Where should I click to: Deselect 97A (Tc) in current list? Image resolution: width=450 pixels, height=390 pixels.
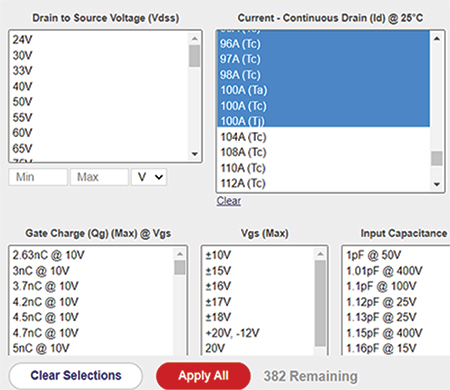point(323,59)
